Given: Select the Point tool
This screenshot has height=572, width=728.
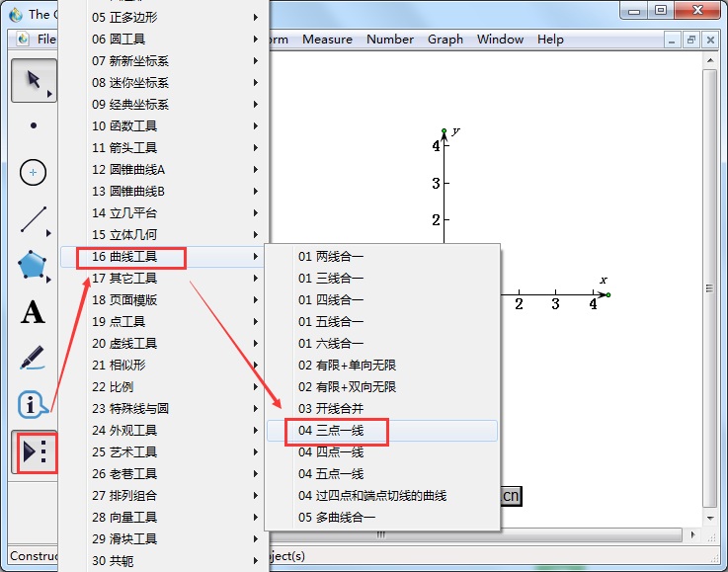Looking at the screenshot, I should (34, 125).
